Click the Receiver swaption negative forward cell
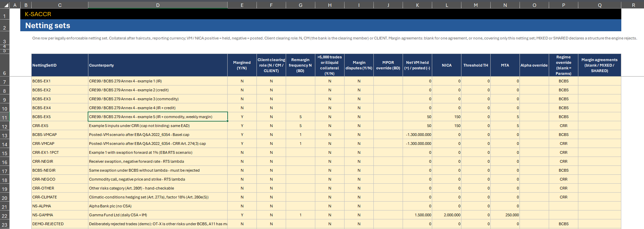This screenshot has width=644, height=229. coord(158,161)
